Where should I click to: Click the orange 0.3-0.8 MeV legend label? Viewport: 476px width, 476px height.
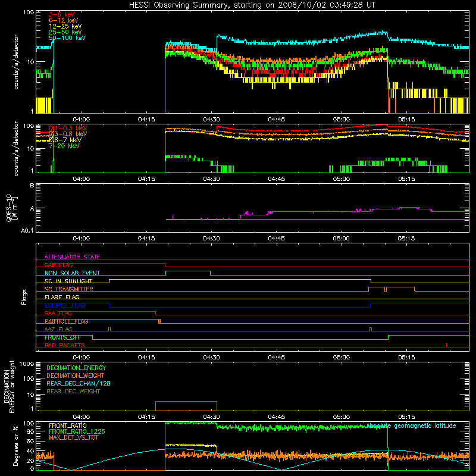(x=68, y=134)
